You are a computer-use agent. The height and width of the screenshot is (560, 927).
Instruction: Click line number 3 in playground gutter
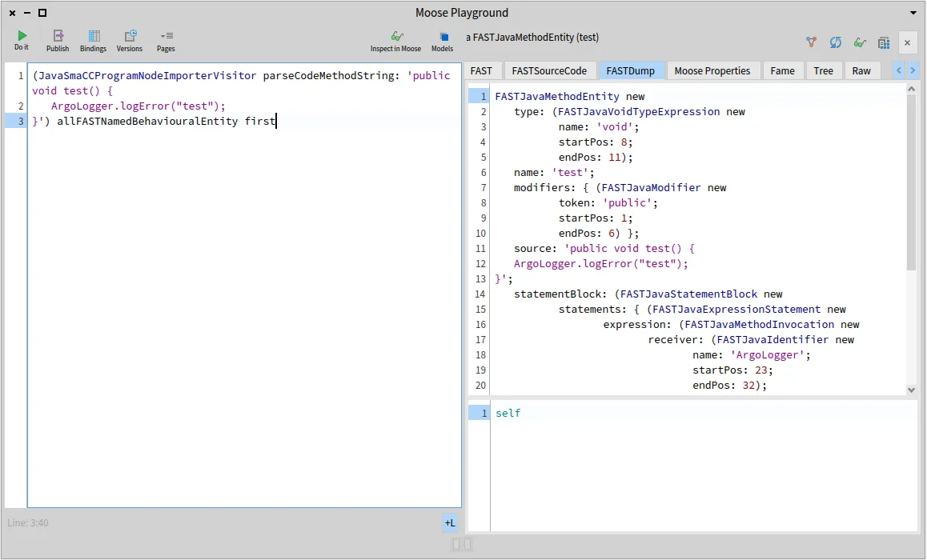click(x=21, y=121)
